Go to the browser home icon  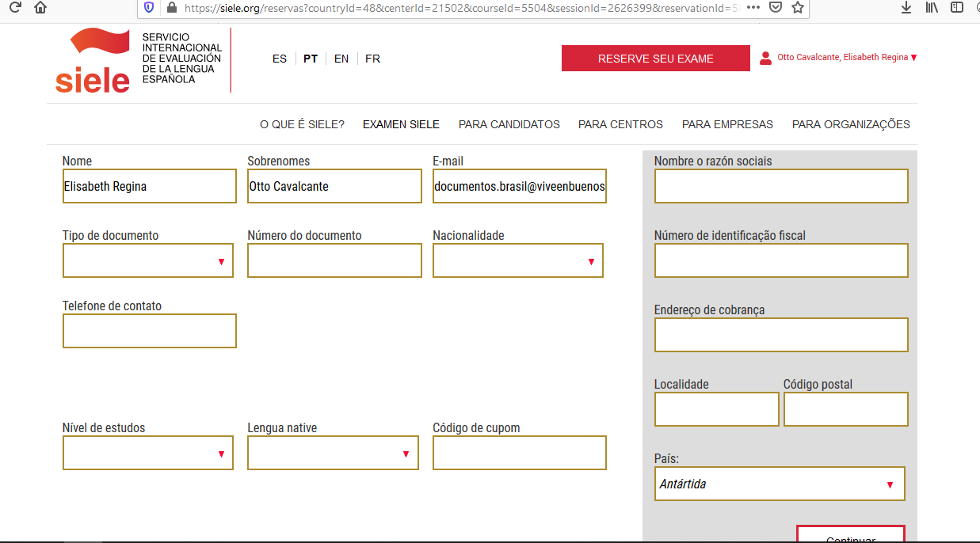(x=40, y=8)
